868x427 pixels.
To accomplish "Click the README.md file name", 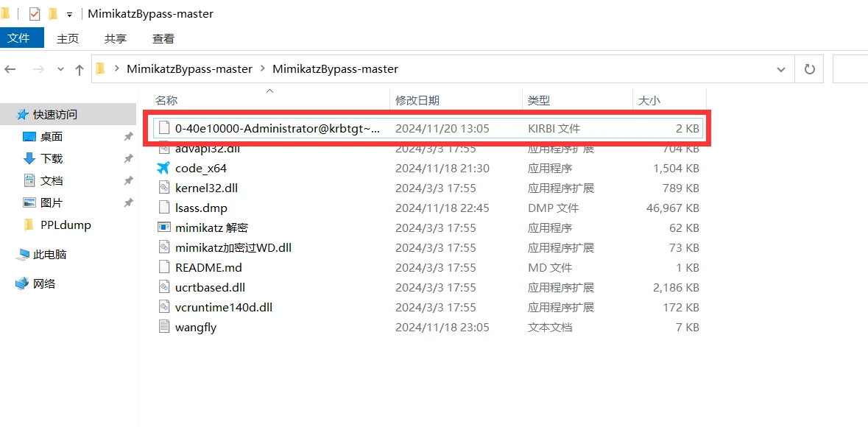I will 208,267.
